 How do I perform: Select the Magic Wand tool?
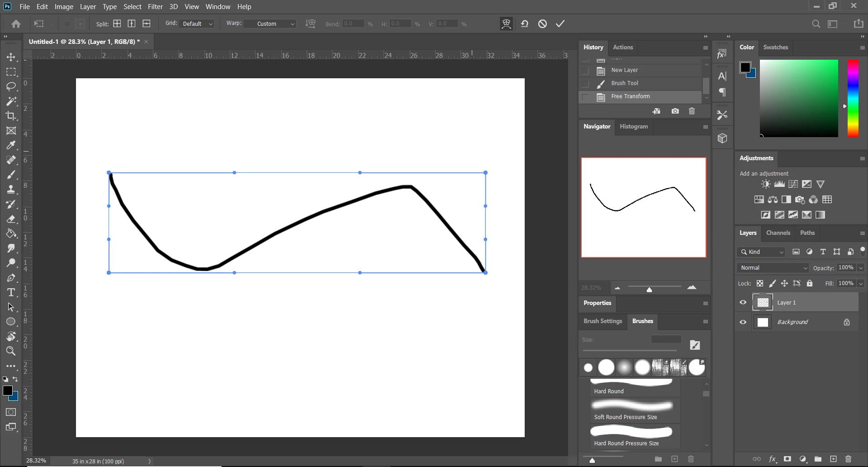(x=11, y=101)
